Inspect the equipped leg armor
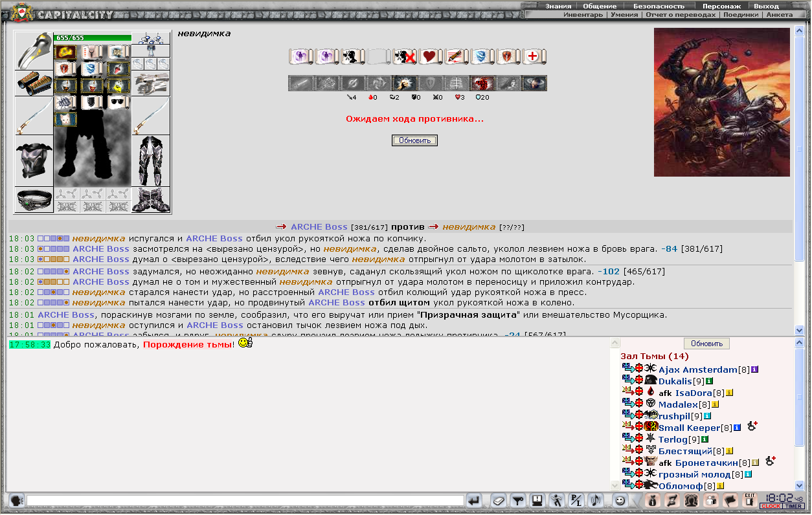 151,161
